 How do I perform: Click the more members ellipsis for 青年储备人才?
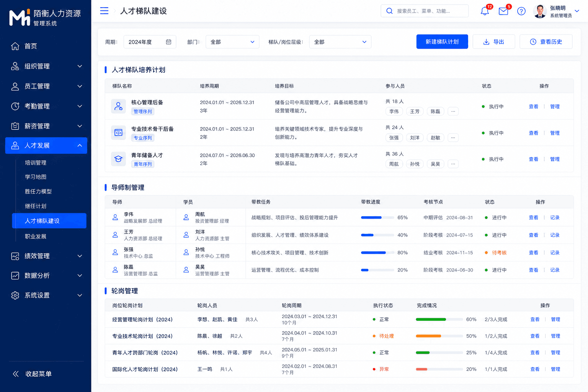click(x=453, y=164)
